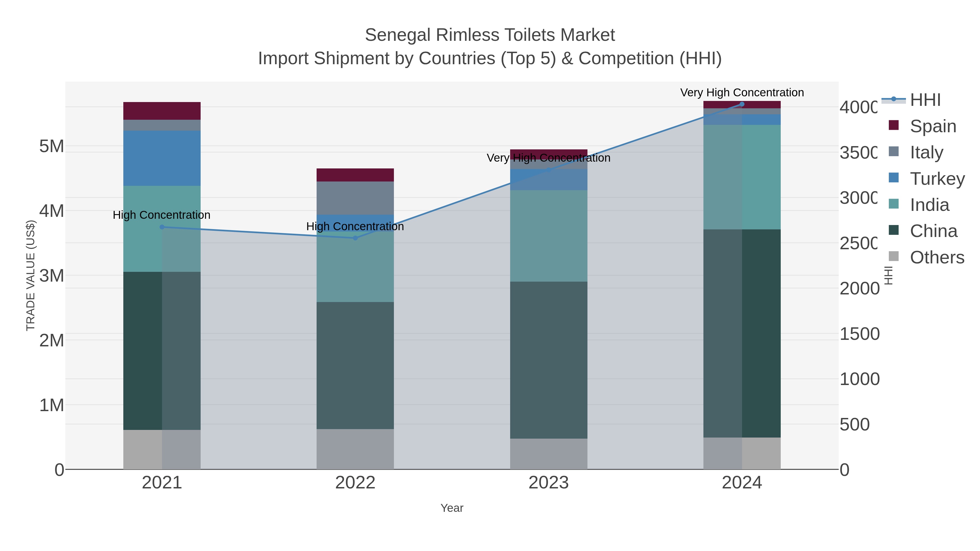Image resolution: width=980 pixels, height=551 pixels.
Task: Click the 2000 right axis tick label
Action: pos(860,289)
